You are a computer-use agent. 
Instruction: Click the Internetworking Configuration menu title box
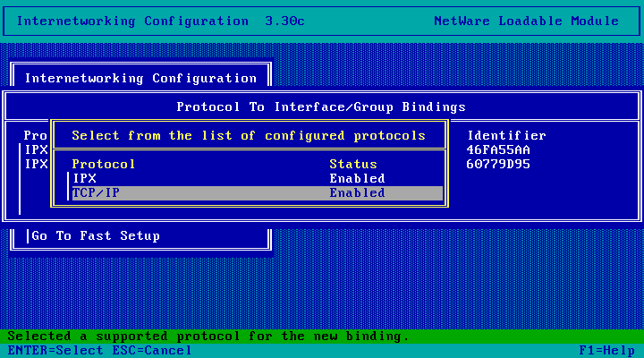pyautogui.click(x=141, y=78)
